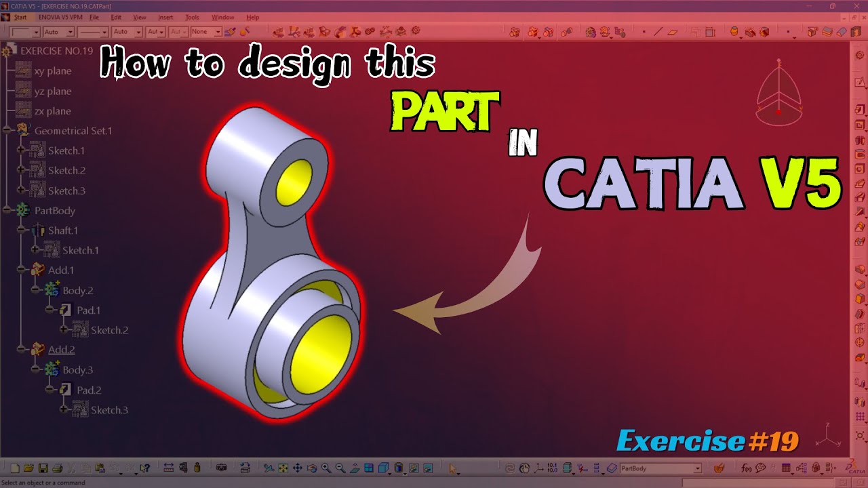The width and height of the screenshot is (868, 488).
Task: Click the CATIA logo icon on the status bar
Action: pos(854,468)
